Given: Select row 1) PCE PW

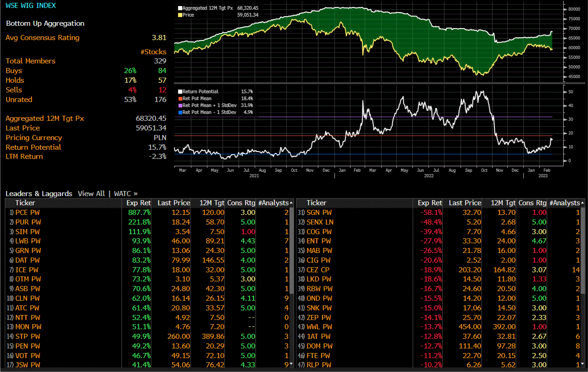Looking at the screenshot, I should pyautogui.click(x=147, y=213).
